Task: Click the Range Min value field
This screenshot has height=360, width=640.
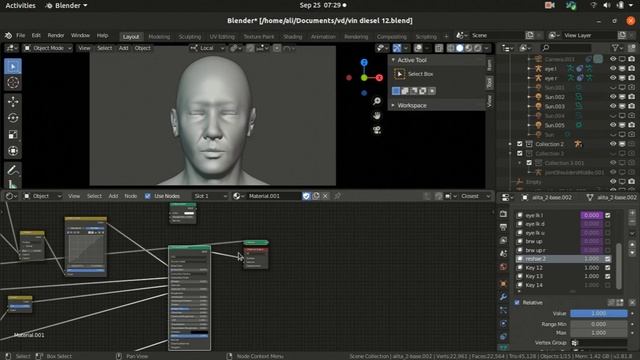Action: point(599,324)
